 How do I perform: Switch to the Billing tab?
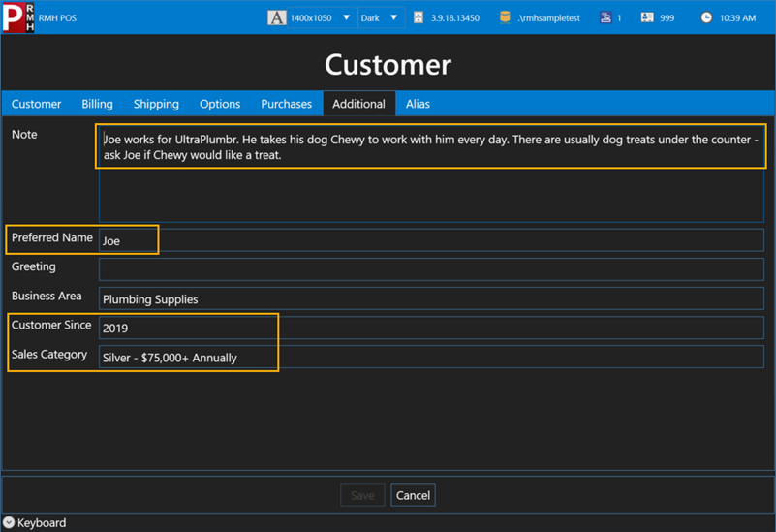click(97, 104)
